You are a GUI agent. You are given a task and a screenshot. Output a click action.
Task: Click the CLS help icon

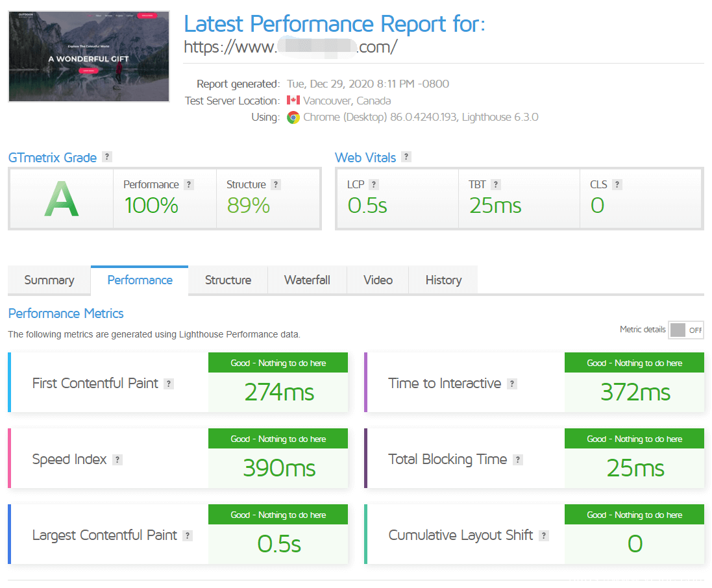(x=617, y=184)
